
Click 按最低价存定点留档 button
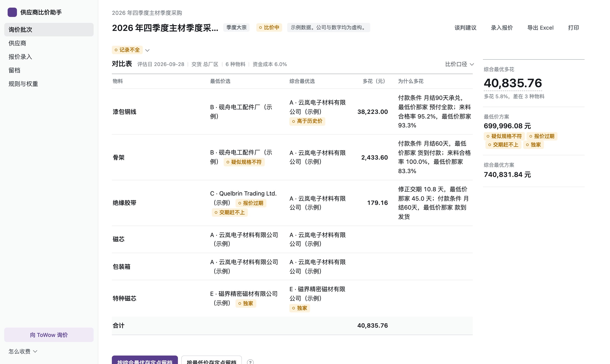click(x=211, y=360)
